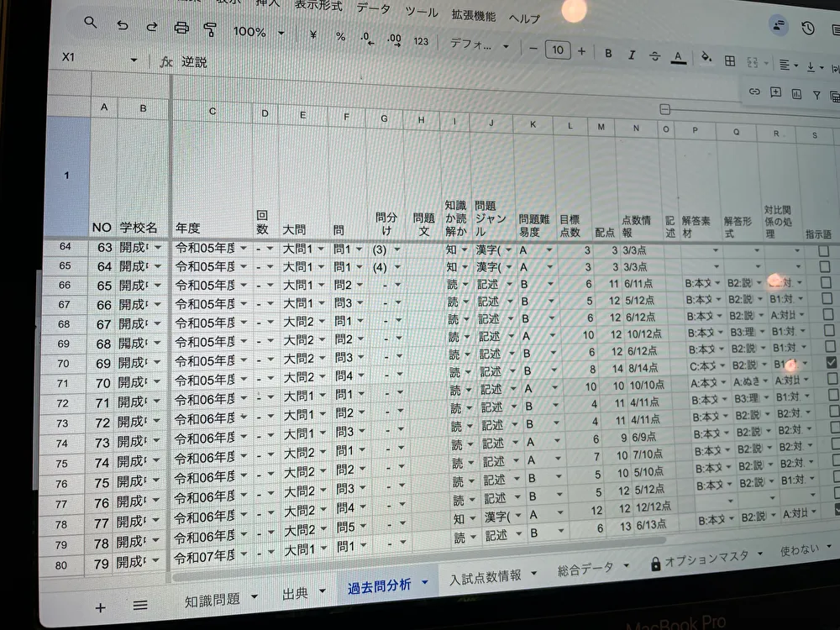The height and width of the screenshot is (630, 840).
Task: Tick the 指示語 checkbox in row 66
Action: point(826,281)
